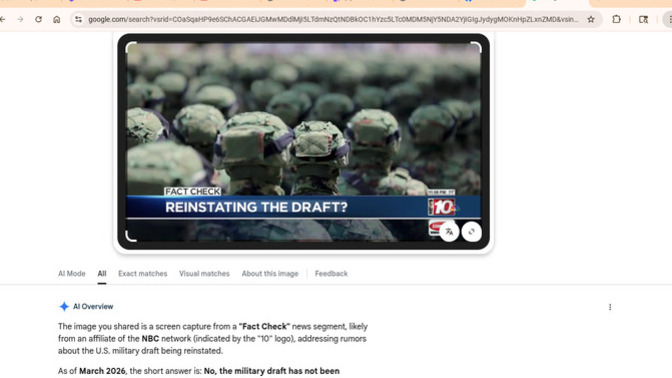Click the Feedback link
This screenshot has width=672, height=378.
coord(331,273)
